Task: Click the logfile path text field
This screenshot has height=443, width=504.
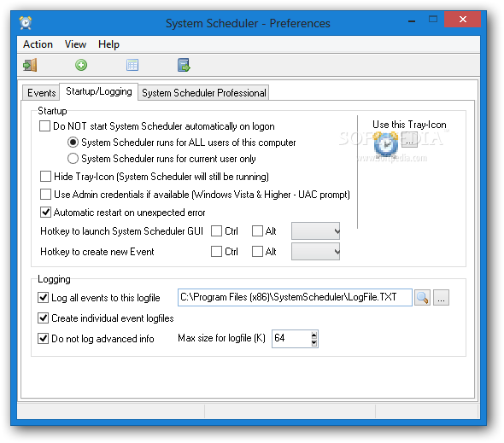Action: tap(295, 298)
